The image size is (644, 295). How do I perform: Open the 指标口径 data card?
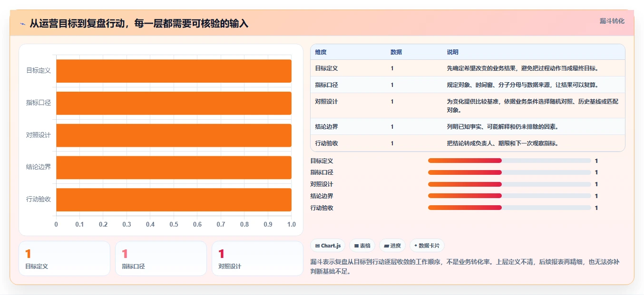point(161,258)
